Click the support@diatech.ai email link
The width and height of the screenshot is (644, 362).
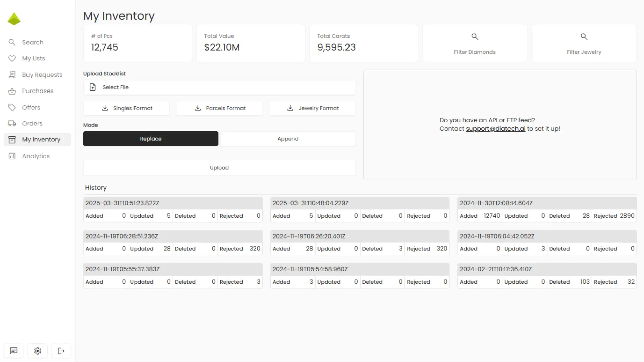tap(495, 129)
